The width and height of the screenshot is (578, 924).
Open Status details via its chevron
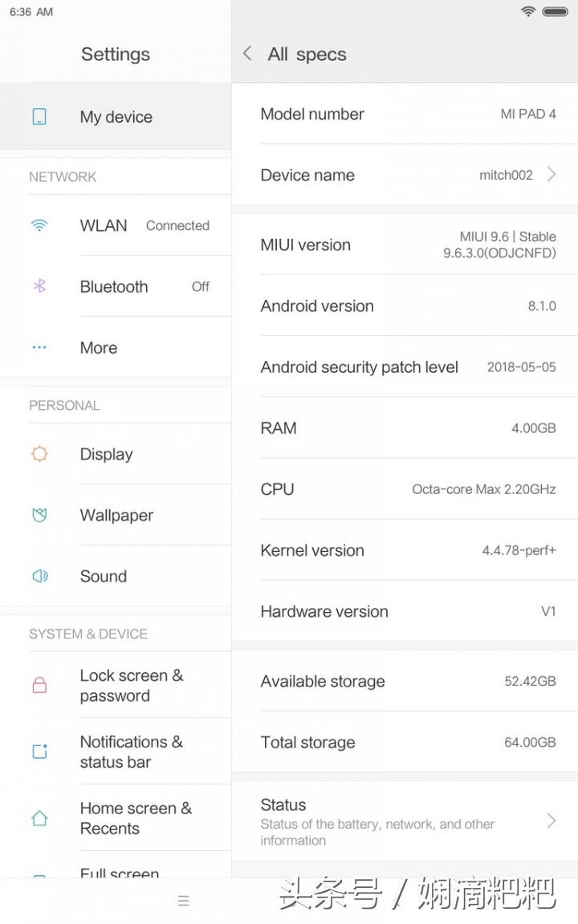click(552, 821)
